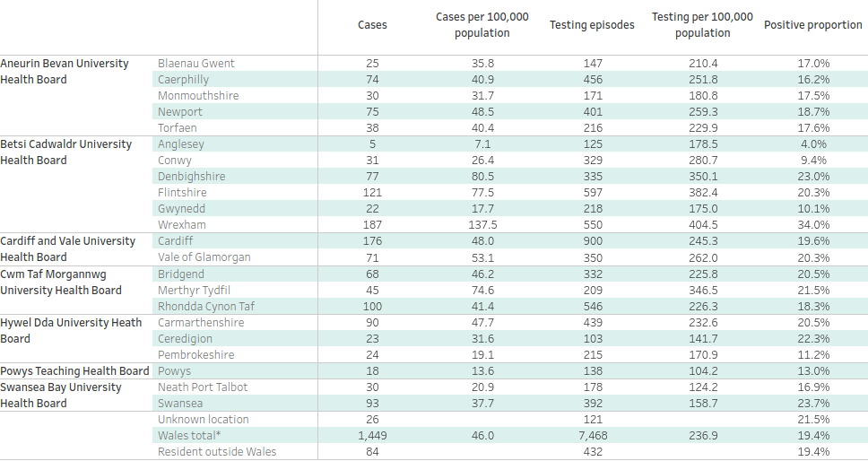Select the Testing per 100,000 population header
Viewport: 868px width, 461px height.
702,25
